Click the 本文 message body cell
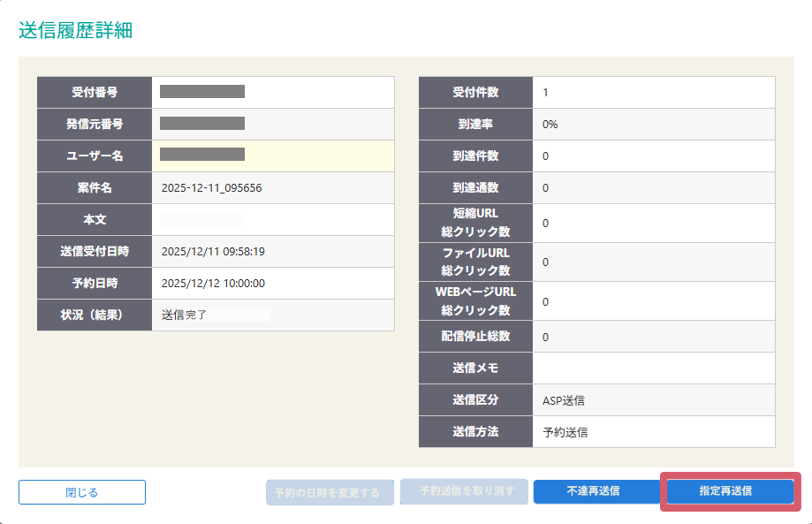This screenshot has height=524, width=812. (271, 219)
